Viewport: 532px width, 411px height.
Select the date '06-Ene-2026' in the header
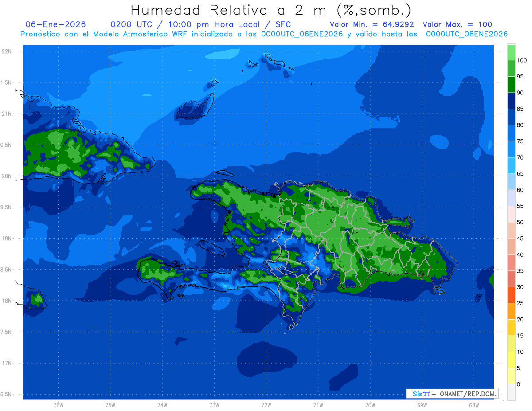[55, 24]
